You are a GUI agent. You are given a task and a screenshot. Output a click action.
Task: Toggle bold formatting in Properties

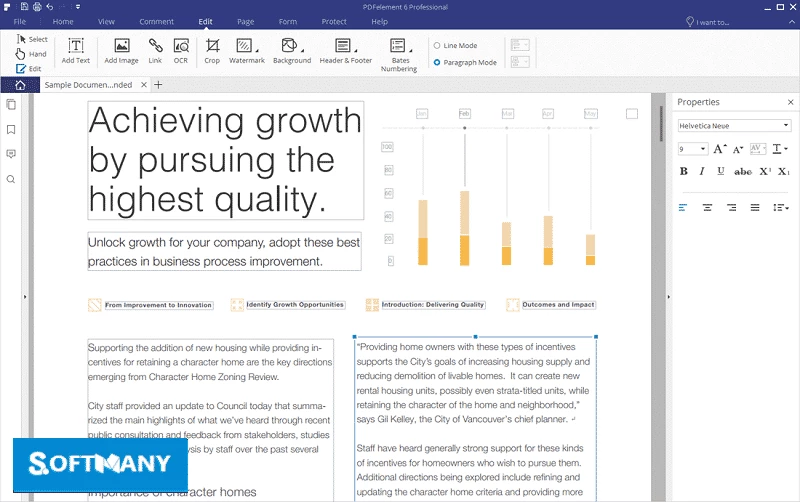pyautogui.click(x=684, y=172)
